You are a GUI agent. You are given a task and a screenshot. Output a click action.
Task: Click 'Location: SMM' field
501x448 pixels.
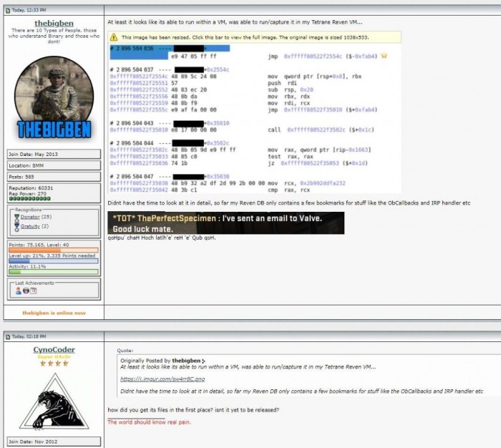pyautogui.click(x=54, y=165)
